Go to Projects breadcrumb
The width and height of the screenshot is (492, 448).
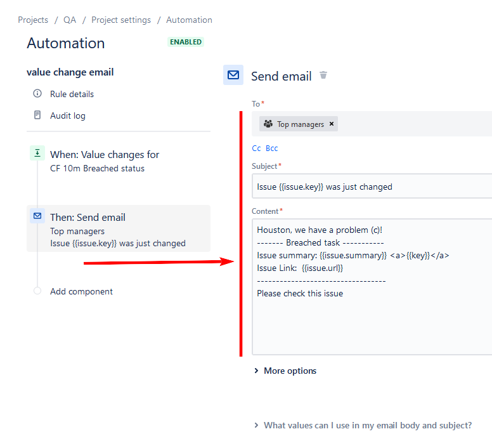point(33,20)
